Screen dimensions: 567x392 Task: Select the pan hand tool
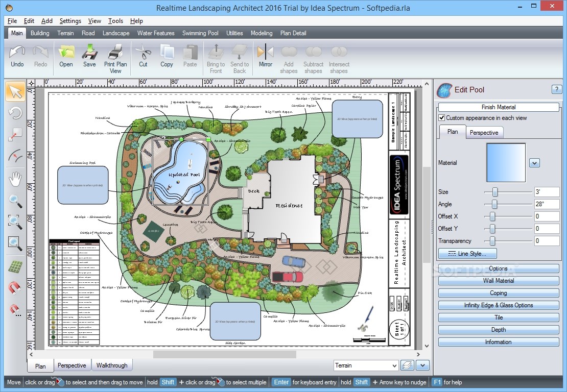pos(15,179)
